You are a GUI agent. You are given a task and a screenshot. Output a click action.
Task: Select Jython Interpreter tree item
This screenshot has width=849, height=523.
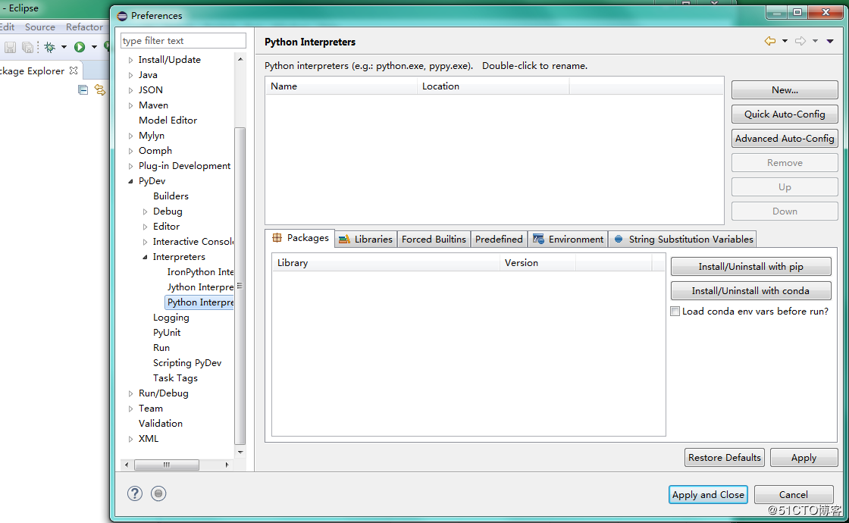[200, 287]
